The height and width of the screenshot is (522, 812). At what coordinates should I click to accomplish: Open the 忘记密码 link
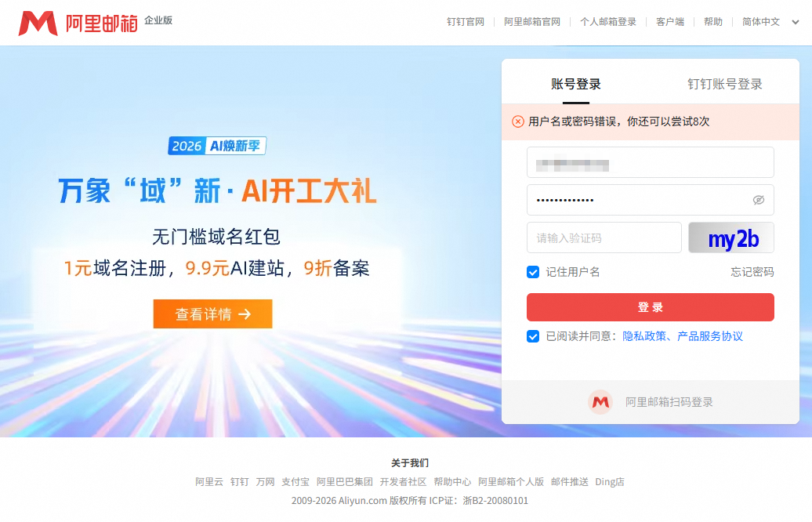coord(752,272)
